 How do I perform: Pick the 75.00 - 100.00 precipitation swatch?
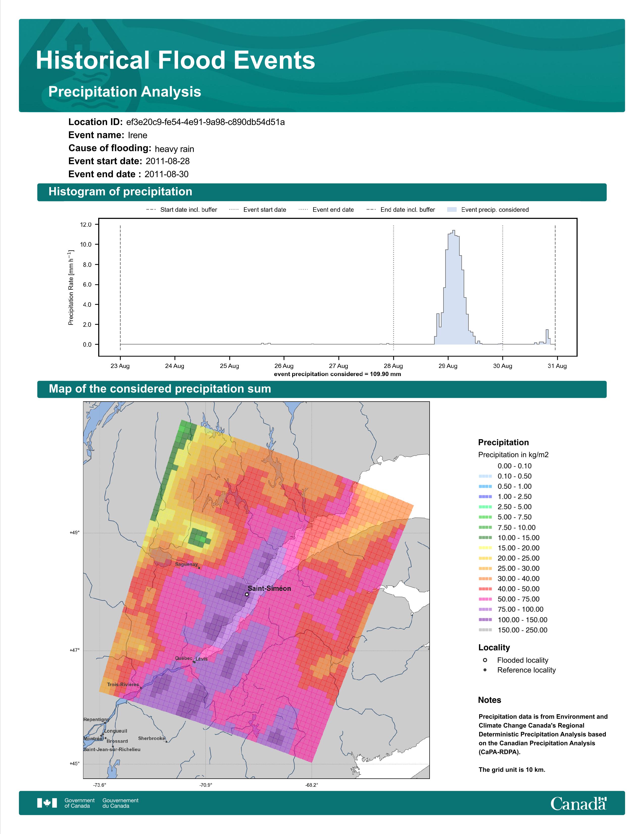(485, 610)
